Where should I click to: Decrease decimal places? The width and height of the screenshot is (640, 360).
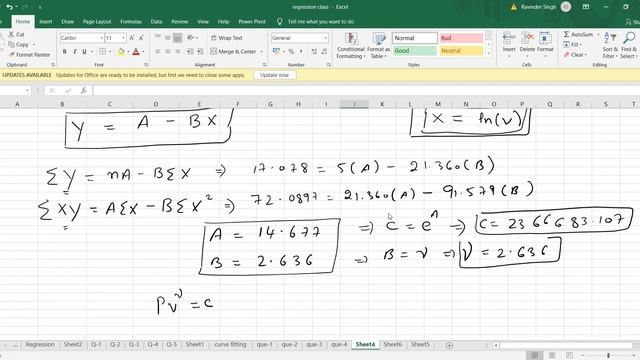pos(324,51)
